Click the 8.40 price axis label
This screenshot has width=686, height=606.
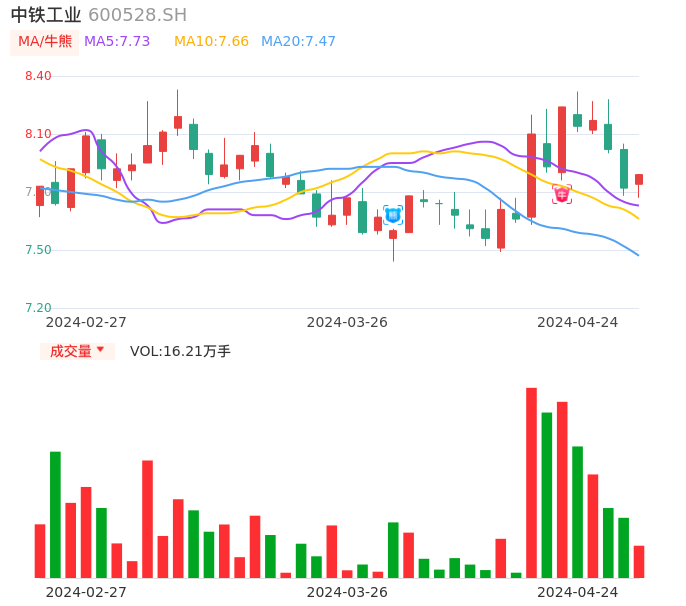(x=38, y=76)
